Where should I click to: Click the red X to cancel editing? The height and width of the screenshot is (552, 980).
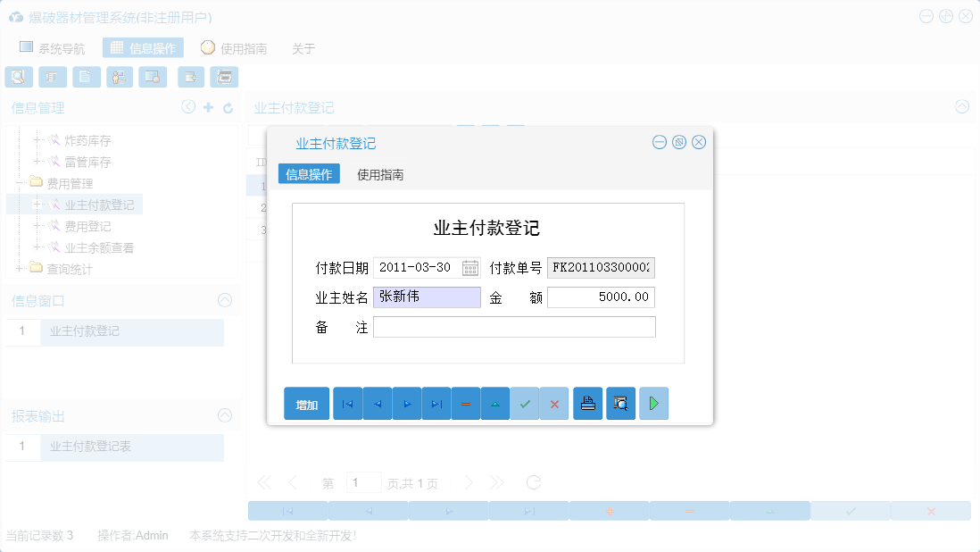pyautogui.click(x=553, y=403)
